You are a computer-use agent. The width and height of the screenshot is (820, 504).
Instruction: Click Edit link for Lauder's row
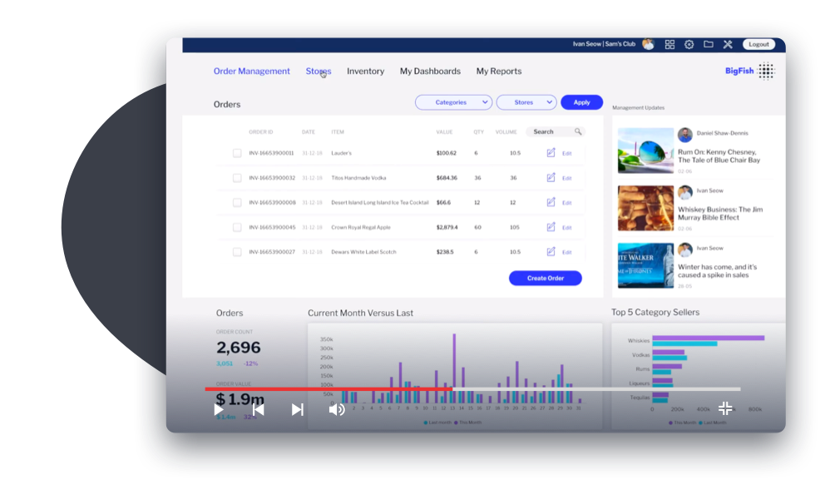567,153
